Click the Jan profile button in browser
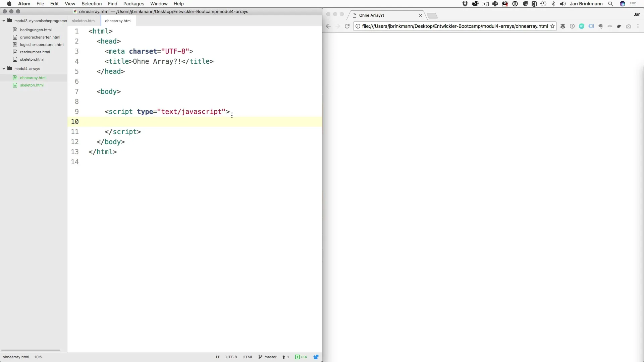Viewport: 644px width, 362px height. 637,14
